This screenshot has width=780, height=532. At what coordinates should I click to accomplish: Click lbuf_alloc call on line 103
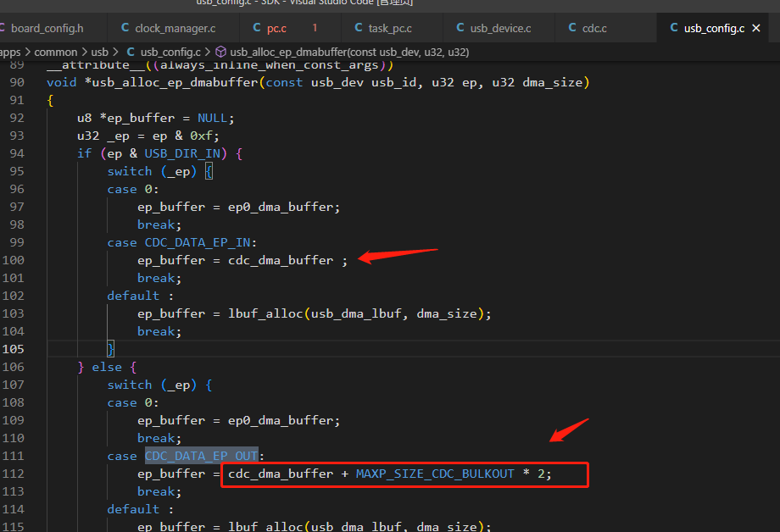pos(265,313)
